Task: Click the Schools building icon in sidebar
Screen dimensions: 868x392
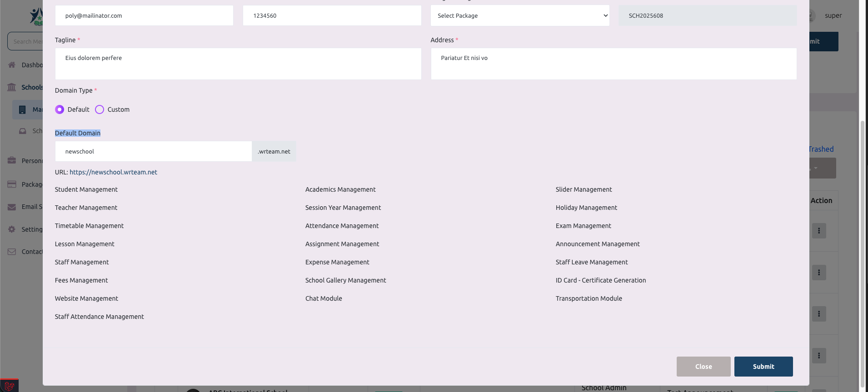Action: [12, 87]
